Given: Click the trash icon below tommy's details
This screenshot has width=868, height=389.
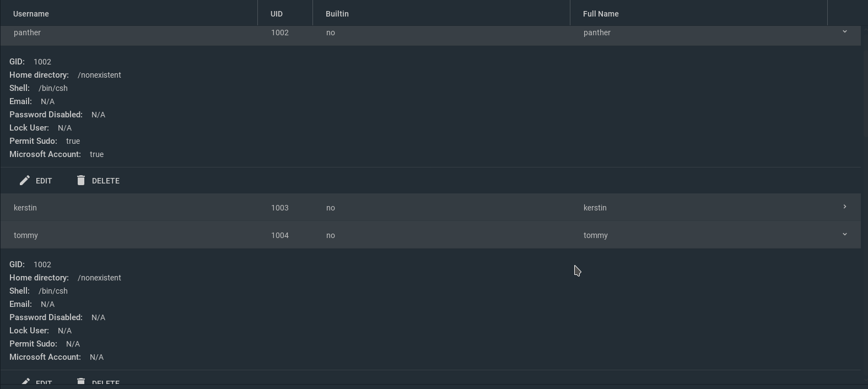Looking at the screenshot, I should [81, 381].
